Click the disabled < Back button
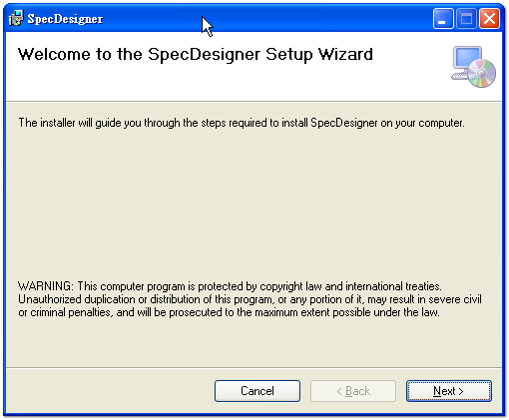509x420 pixels. (353, 391)
